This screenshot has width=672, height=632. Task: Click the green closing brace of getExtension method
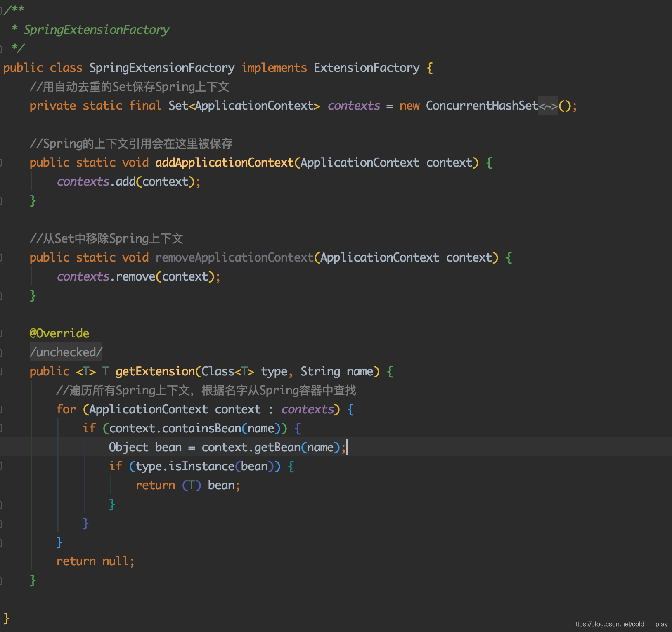point(33,580)
